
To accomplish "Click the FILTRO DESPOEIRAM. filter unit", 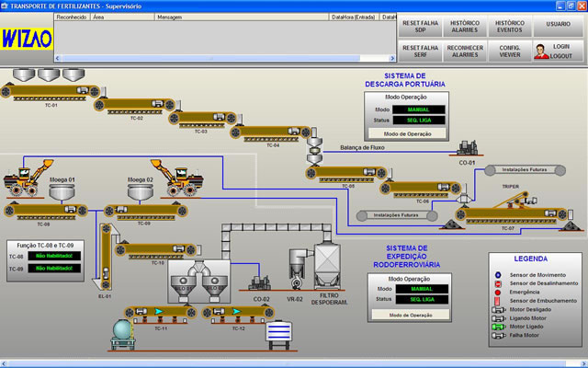I will [x=327, y=267].
